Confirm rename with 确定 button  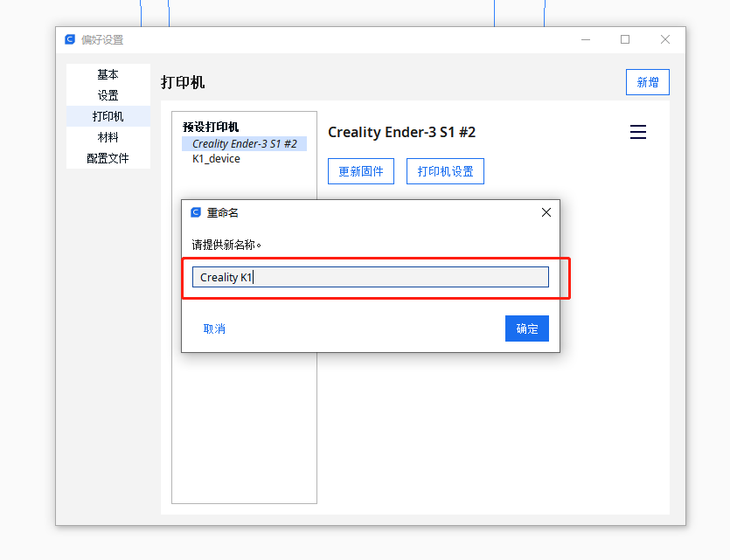pyautogui.click(x=527, y=328)
